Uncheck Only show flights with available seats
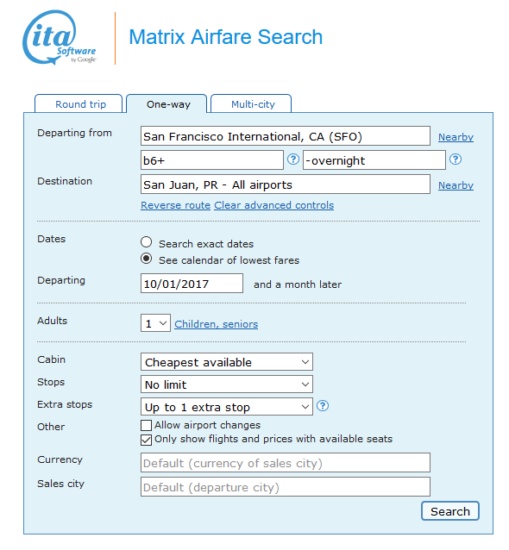Image resolution: width=509 pixels, height=550 pixels. 146,440
